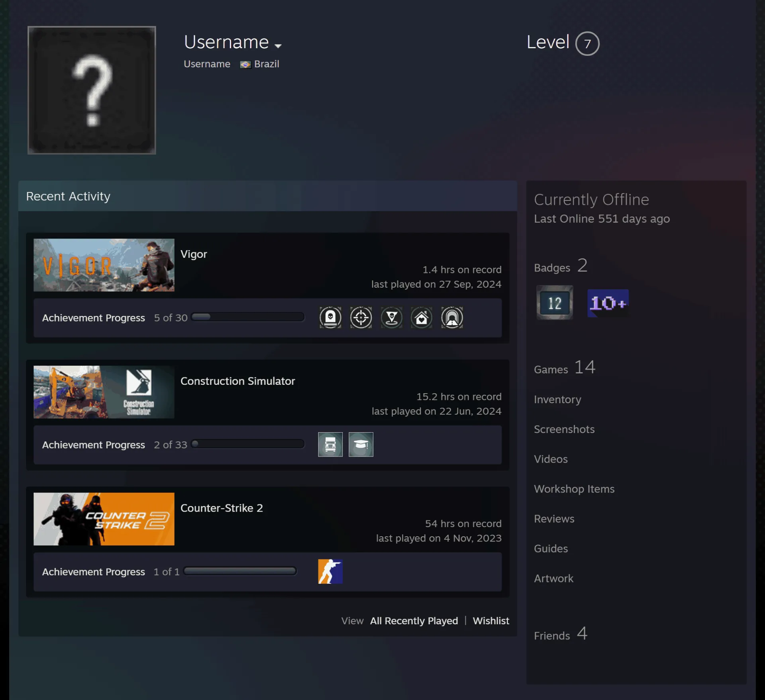Open the profile avatar question-mark image
The height and width of the screenshot is (700, 765).
[92, 90]
